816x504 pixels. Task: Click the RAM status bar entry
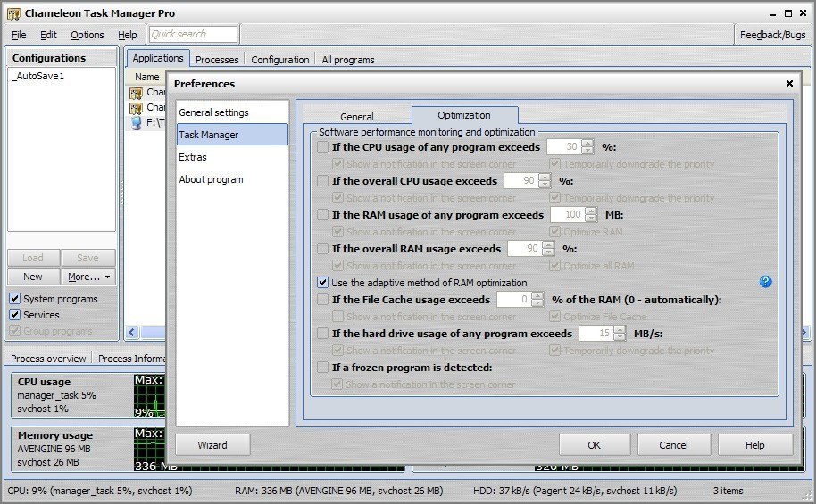tap(338, 491)
